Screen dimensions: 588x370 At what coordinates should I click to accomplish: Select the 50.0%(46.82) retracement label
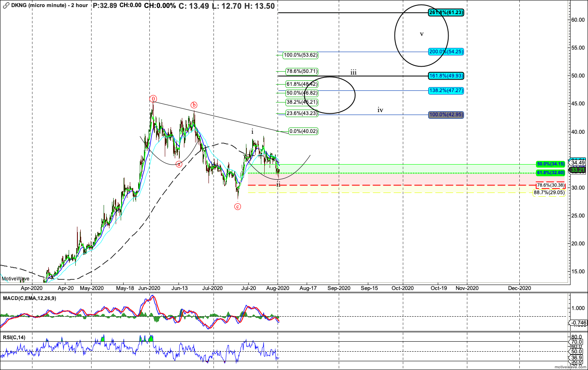point(302,93)
